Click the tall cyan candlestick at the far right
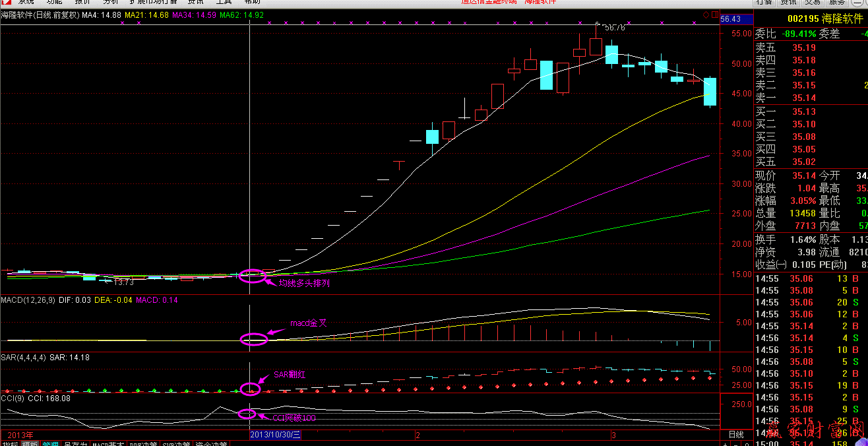The height and width of the screenshot is (446, 868). tap(710, 92)
